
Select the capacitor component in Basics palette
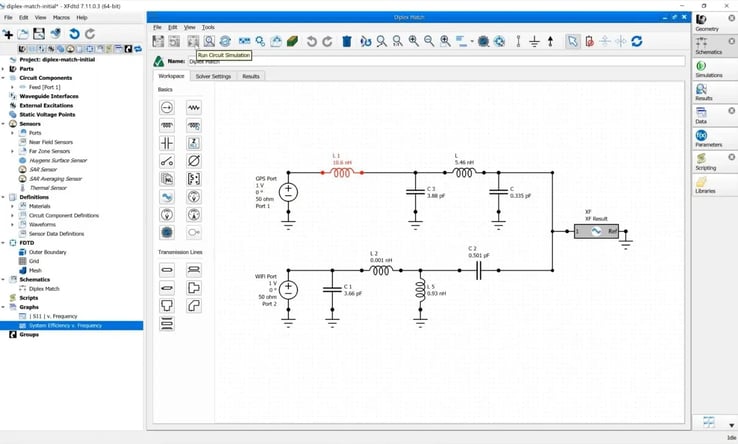click(x=167, y=143)
